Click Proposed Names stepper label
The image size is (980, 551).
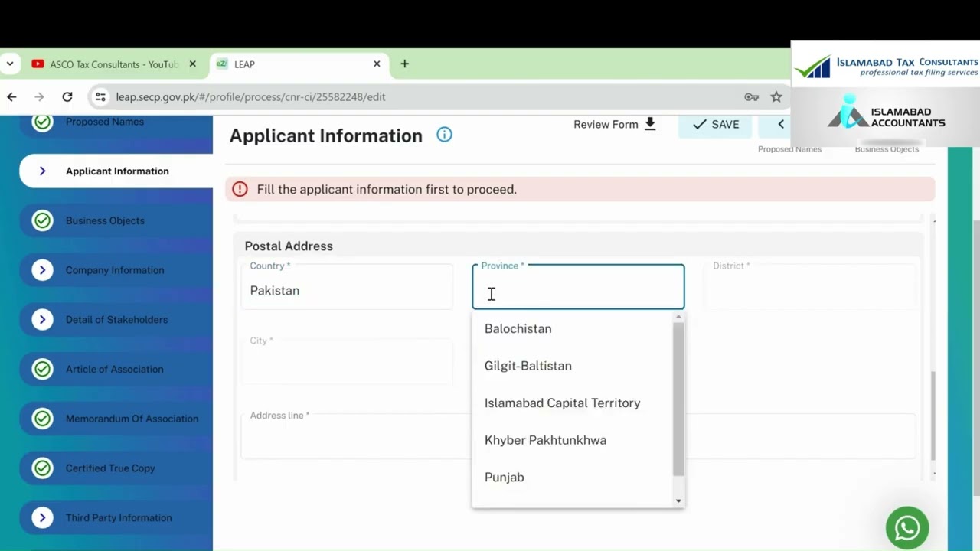point(789,149)
